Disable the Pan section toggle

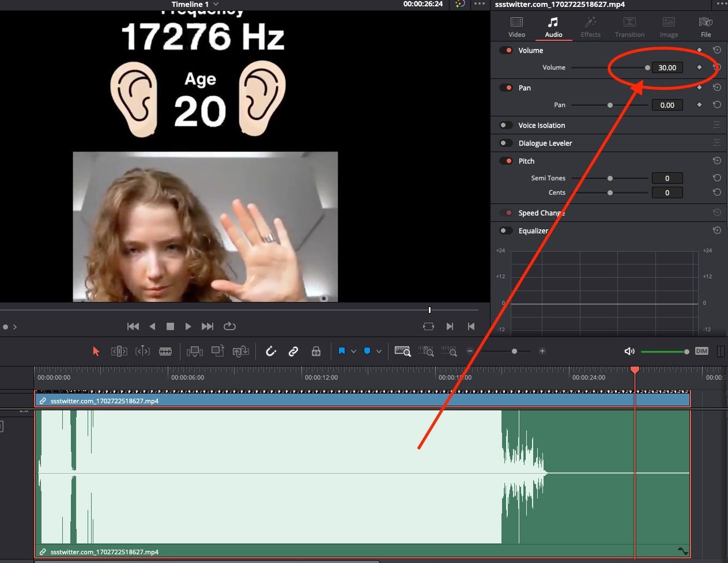[x=506, y=88]
